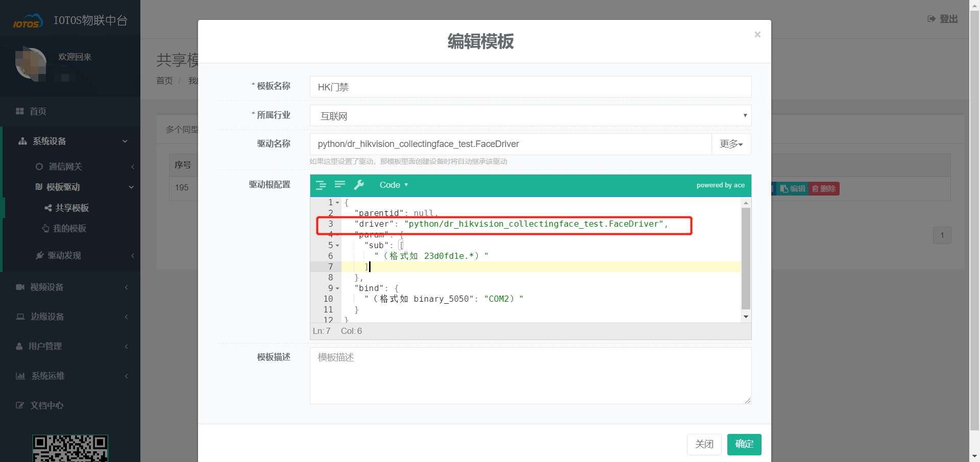Click the 登出 logout icon
Image resolution: width=980 pixels, height=462 pixels.
pyautogui.click(x=932, y=19)
